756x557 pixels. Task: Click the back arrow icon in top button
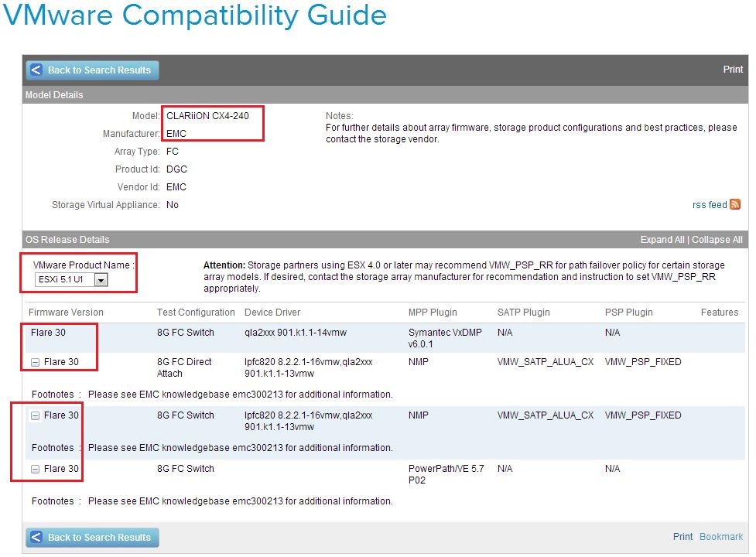click(36, 70)
